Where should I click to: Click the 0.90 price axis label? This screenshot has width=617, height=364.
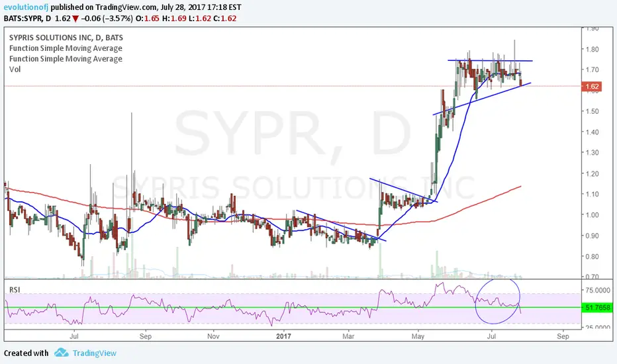pos(592,236)
